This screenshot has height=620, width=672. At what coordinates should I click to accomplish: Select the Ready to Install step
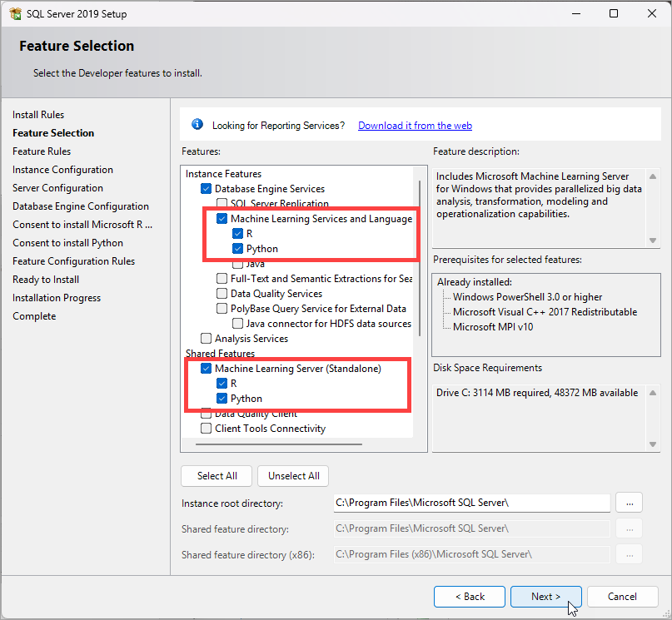(46, 280)
